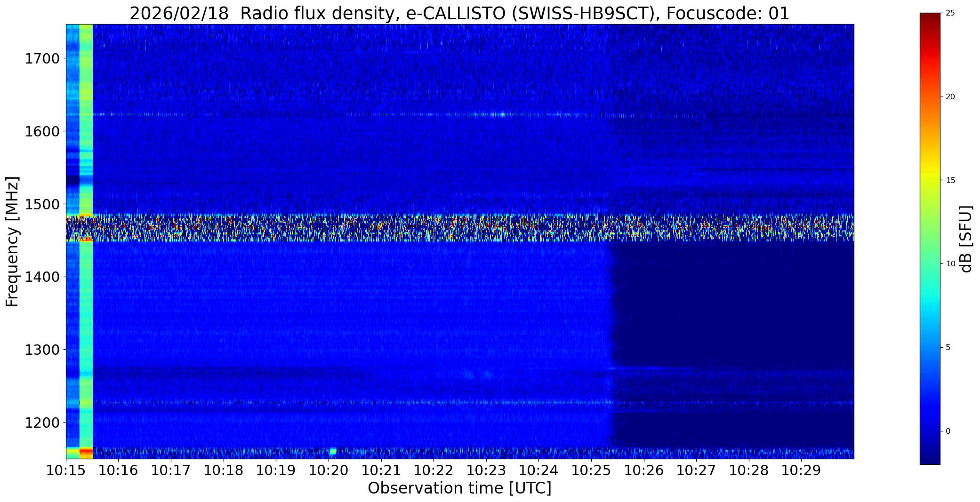980x502 pixels.
Task: Click the 10:16 time tick label
Action: click(x=119, y=470)
